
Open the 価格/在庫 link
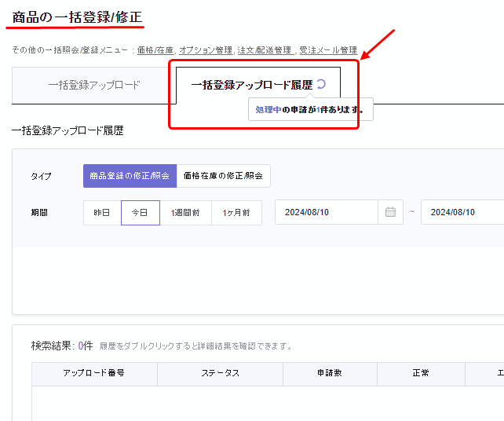[x=155, y=50]
